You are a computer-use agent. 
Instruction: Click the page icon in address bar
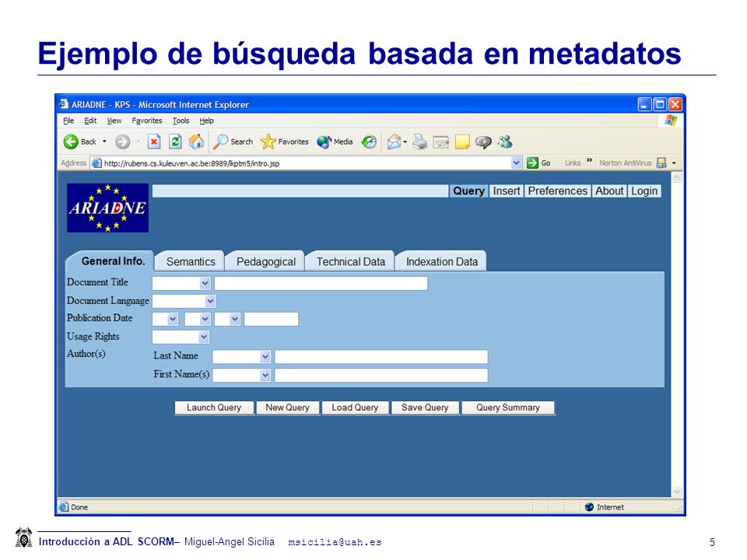pyautogui.click(x=96, y=163)
